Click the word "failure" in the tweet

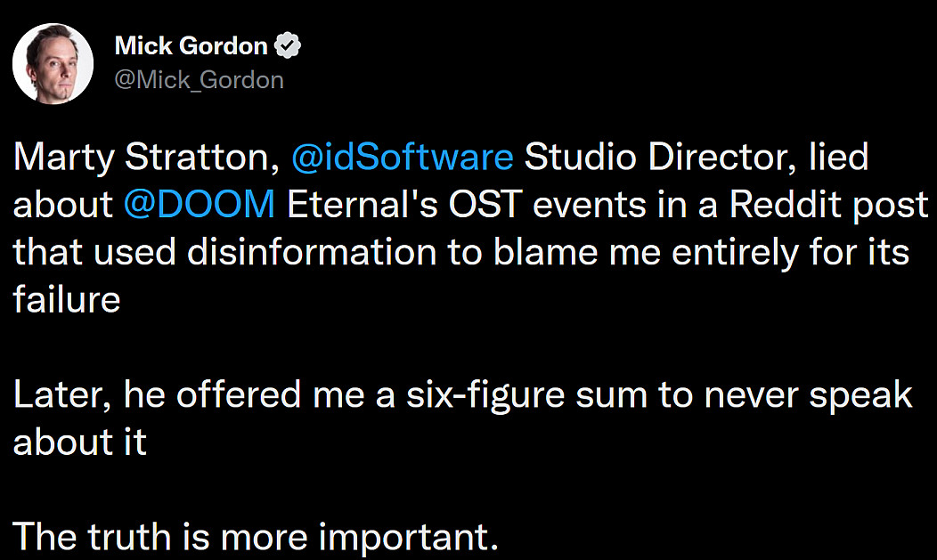66,299
